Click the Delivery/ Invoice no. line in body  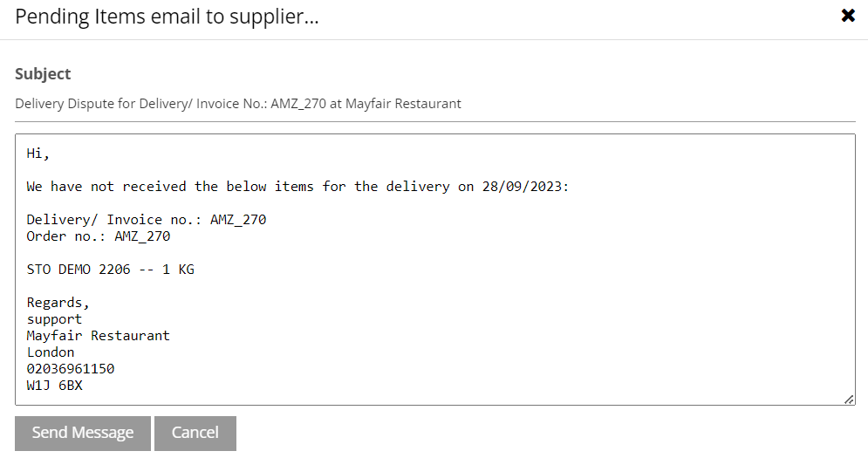[x=146, y=220]
